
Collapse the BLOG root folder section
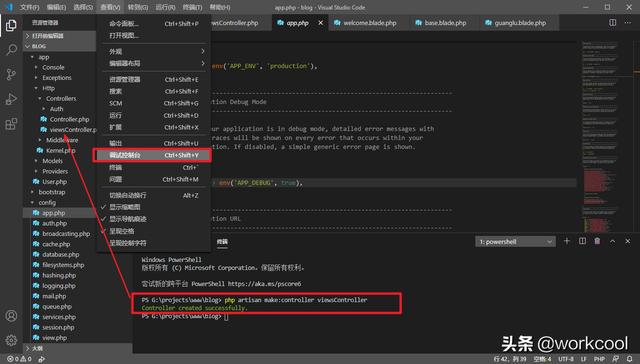pos(59,46)
